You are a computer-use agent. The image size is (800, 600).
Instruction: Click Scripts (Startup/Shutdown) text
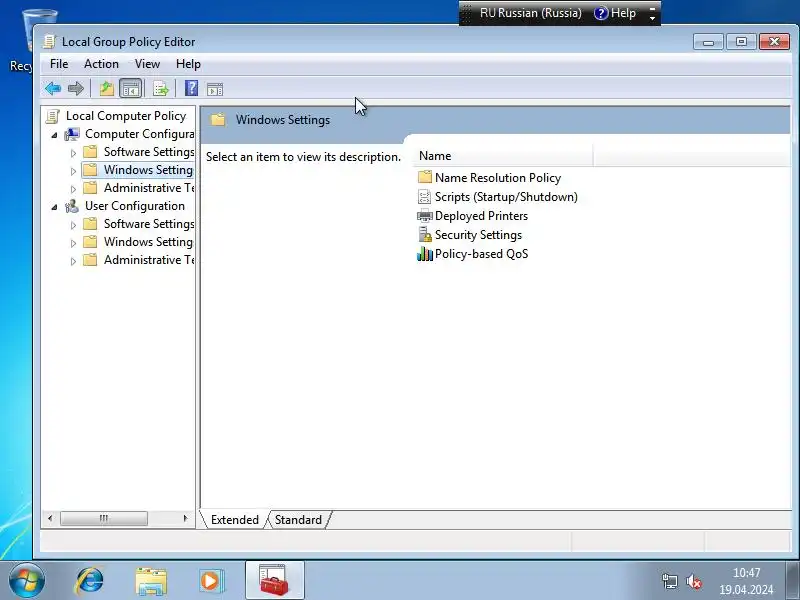point(506,196)
